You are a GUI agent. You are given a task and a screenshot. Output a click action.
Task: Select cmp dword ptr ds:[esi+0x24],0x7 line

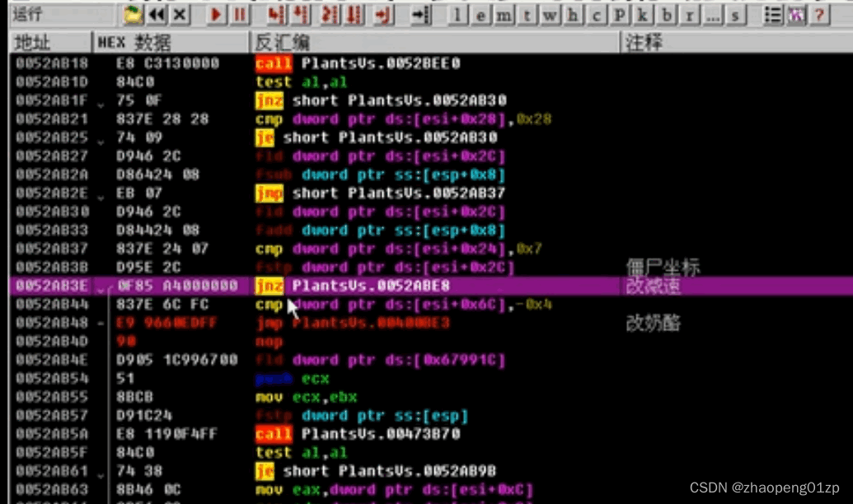click(x=399, y=249)
